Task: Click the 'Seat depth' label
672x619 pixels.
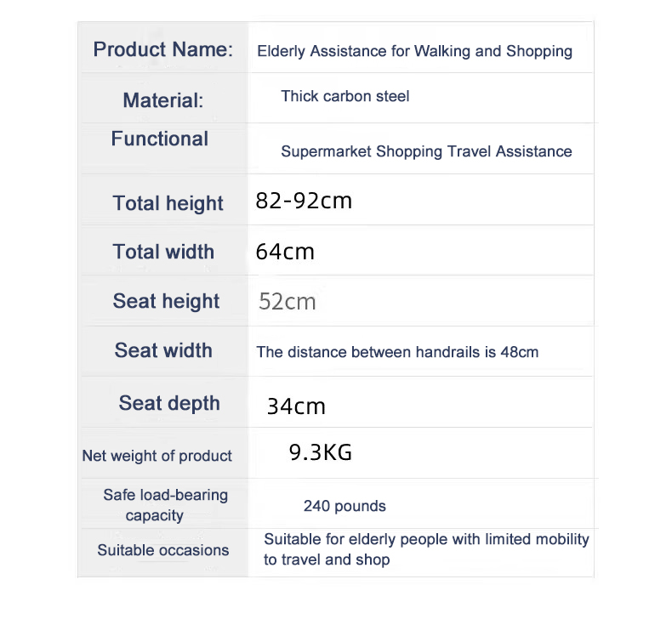Action: click(169, 403)
